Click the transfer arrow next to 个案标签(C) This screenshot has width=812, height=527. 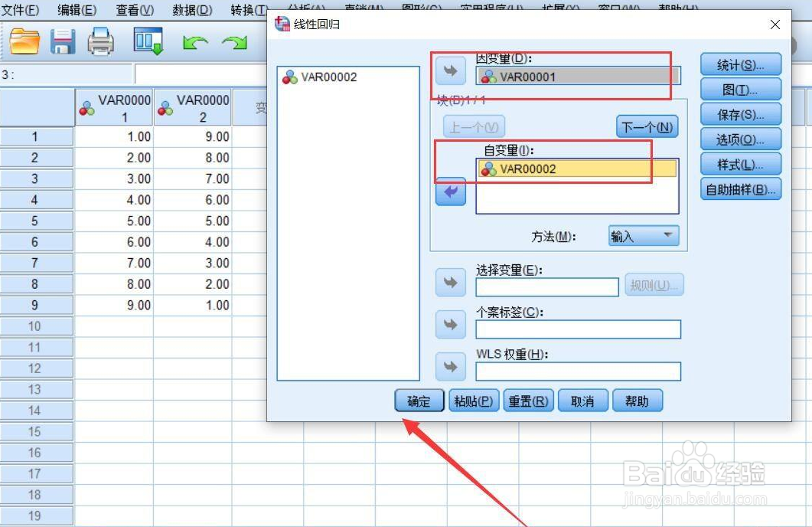(x=450, y=324)
